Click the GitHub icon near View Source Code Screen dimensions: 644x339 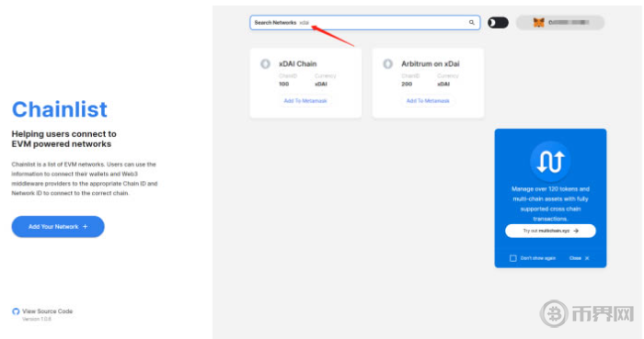16,311
